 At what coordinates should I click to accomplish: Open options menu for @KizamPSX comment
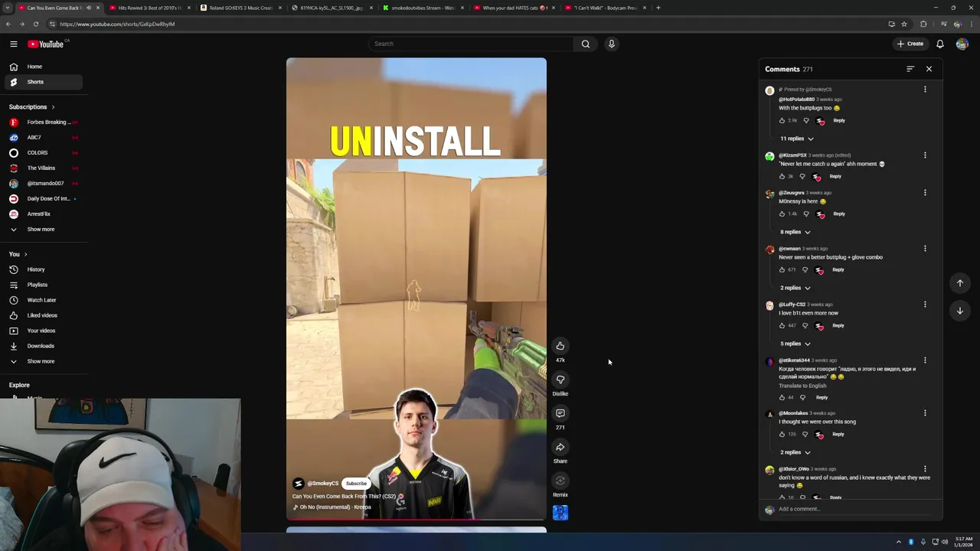click(925, 155)
